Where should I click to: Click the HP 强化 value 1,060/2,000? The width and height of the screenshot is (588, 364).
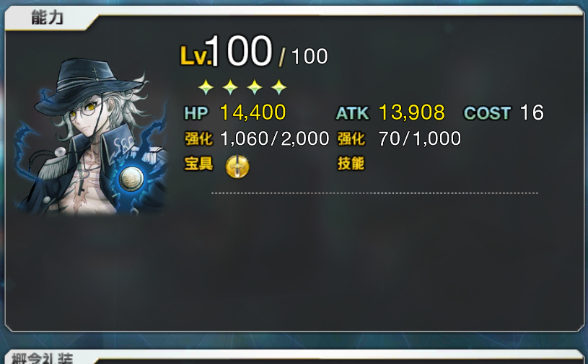(x=274, y=138)
